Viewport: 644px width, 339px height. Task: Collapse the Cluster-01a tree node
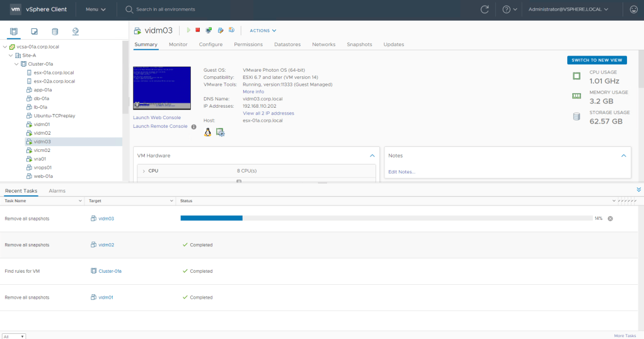click(16, 64)
